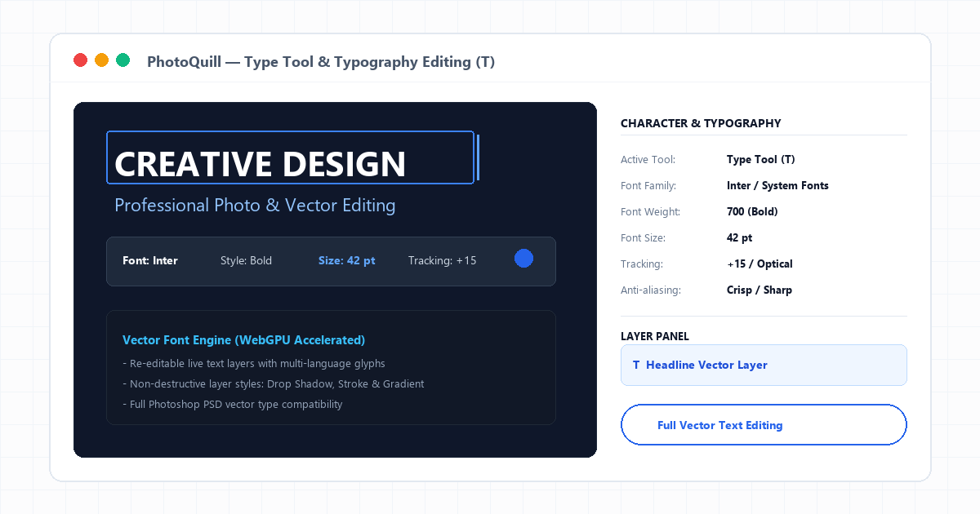
Task: Click the Font: Inter option
Action: 150,260
